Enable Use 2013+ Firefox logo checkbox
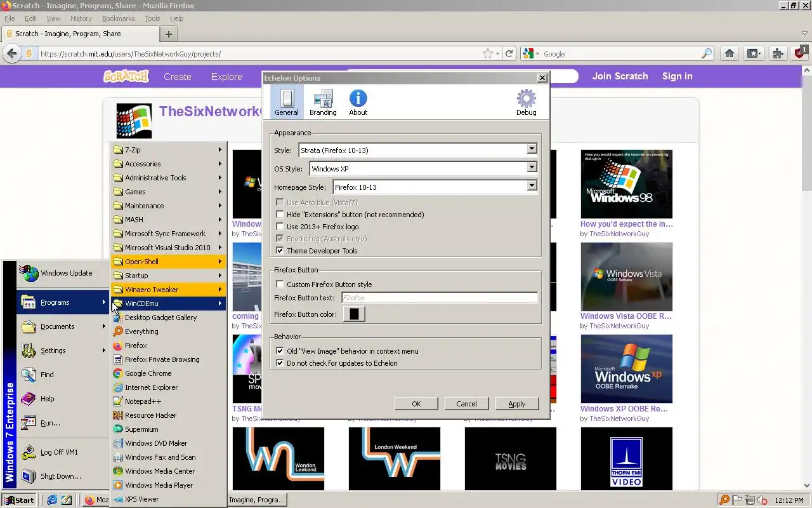The width and height of the screenshot is (812, 508). pyautogui.click(x=280, y=227)
